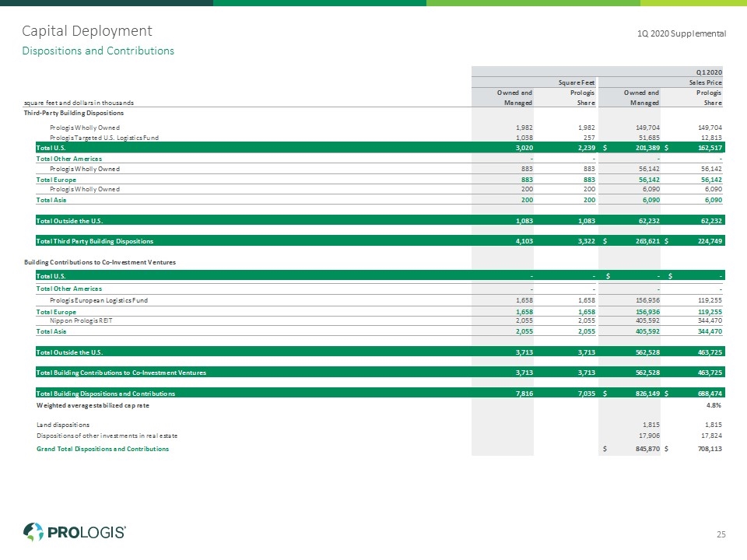Select the 688,474 Prologis share total

710,394
